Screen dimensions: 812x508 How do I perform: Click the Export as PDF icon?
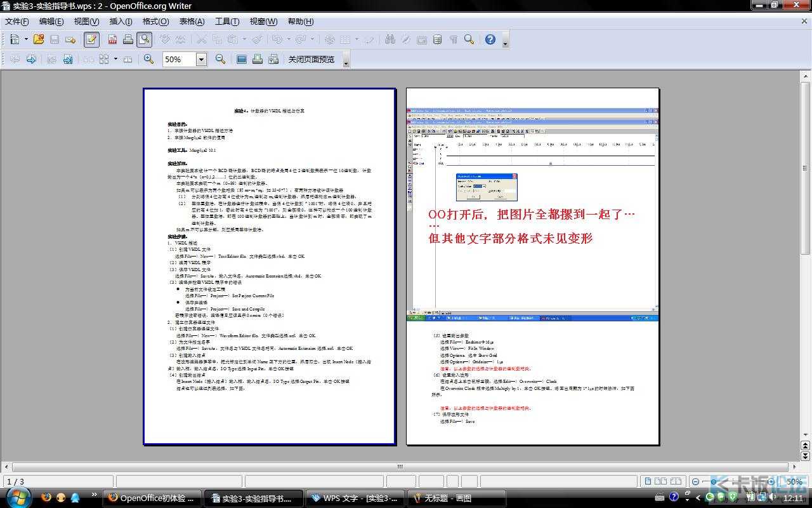pyautogui.click(x=112, y=39)
